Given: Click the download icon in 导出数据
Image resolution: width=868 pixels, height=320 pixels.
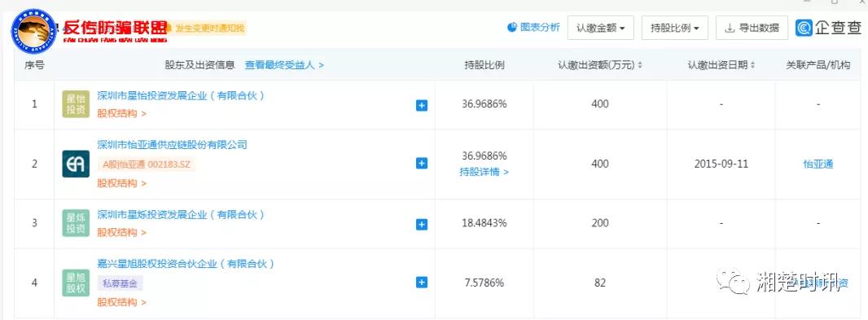Looking at the screenshot, I should [730, 28].
